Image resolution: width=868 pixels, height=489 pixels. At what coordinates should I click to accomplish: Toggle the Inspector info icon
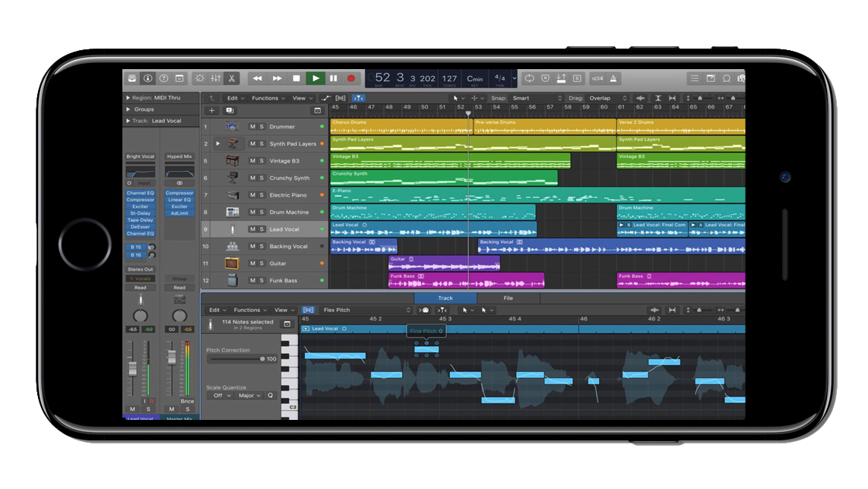coord(147,78)
